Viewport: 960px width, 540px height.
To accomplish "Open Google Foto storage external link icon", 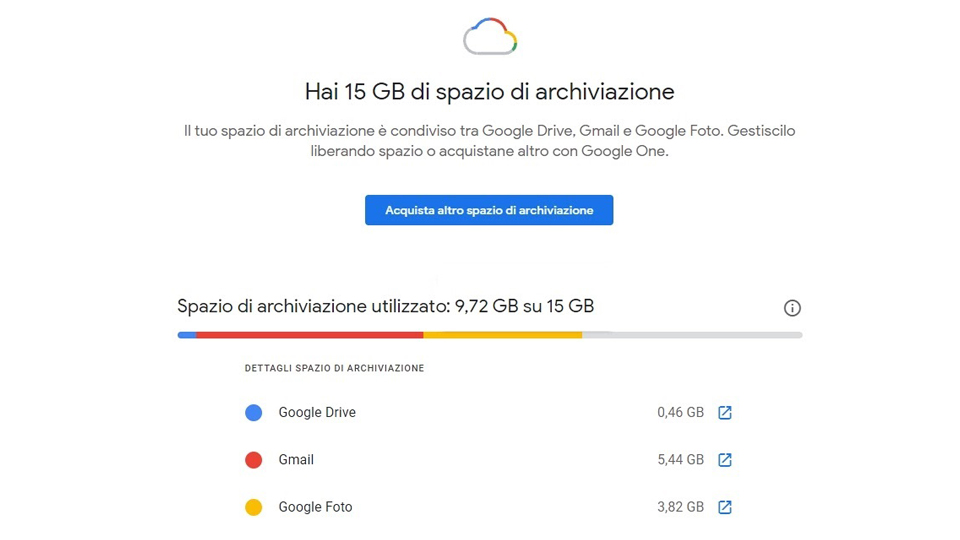I will pos(725,507).
